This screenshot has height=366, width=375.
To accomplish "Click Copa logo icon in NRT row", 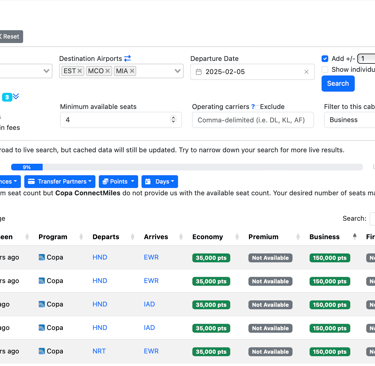I will tap(42, 351).
